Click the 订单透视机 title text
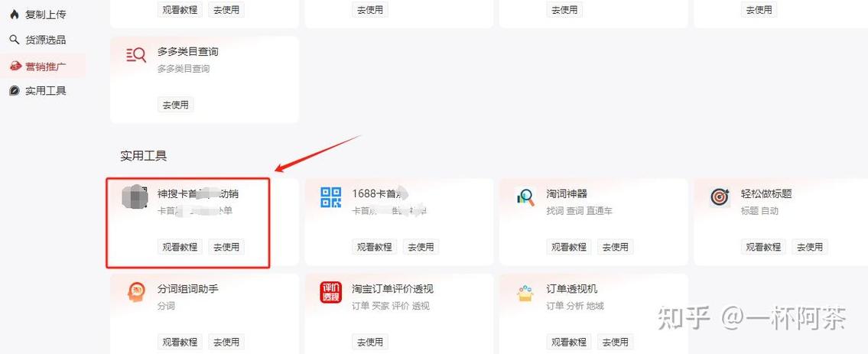Viewport: 868px width, 354px height. 572,289
